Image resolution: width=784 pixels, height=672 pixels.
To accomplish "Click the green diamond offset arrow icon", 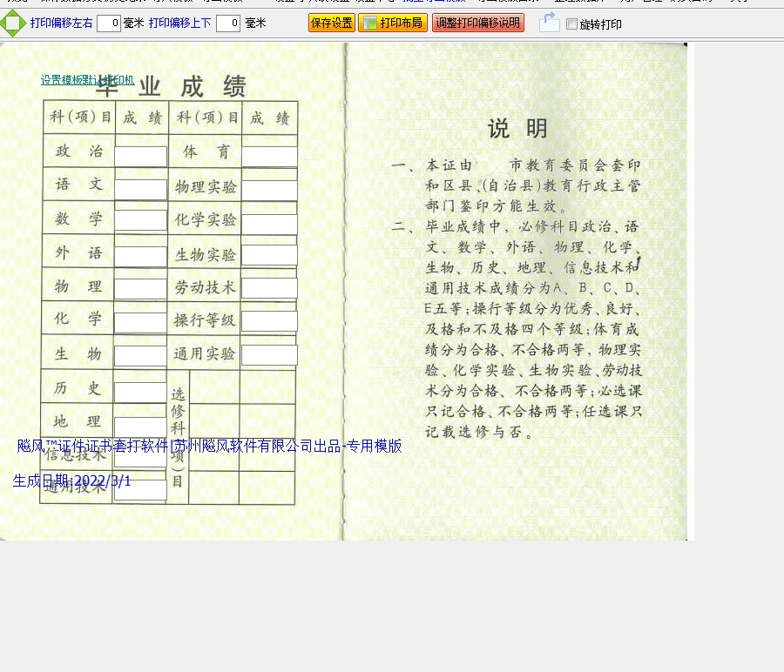I will point(13,24).
